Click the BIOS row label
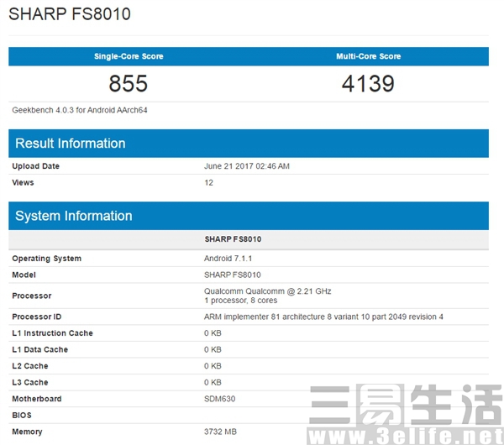The image size is (504, 445). click(22, 415)
